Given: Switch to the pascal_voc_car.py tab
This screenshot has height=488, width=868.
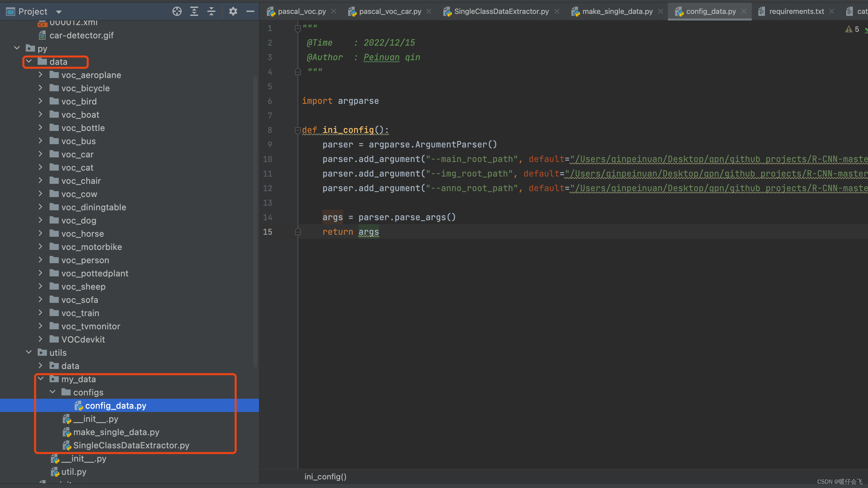Looking at the screenshot, I should pyautogui.click(x=390, y=12).
